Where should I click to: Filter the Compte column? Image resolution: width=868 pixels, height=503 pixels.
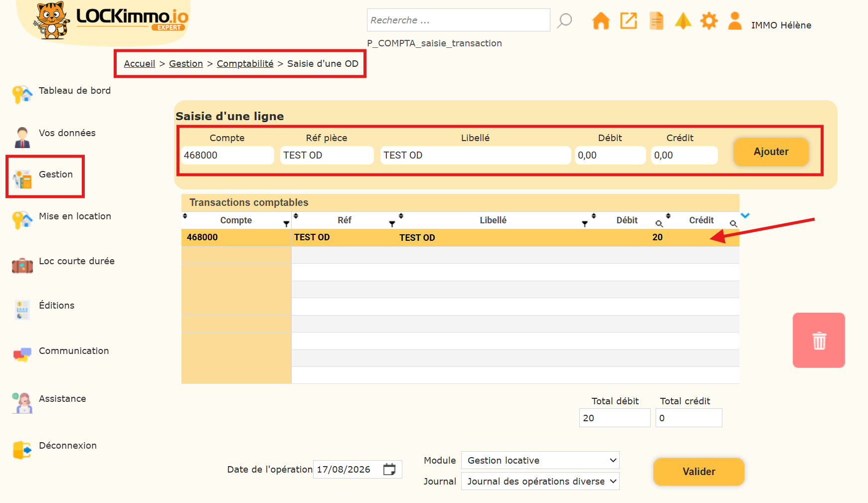click(x=286, y=224)
